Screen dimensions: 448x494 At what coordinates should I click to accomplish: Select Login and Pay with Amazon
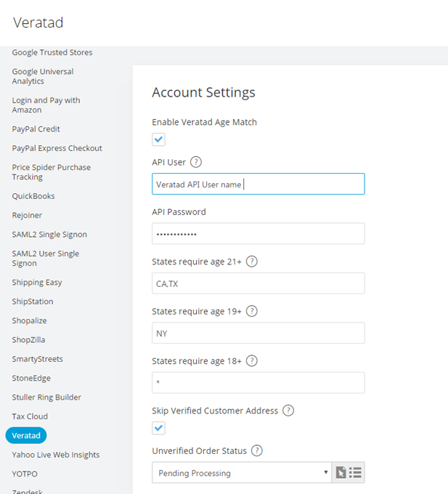tap(46, 105)
